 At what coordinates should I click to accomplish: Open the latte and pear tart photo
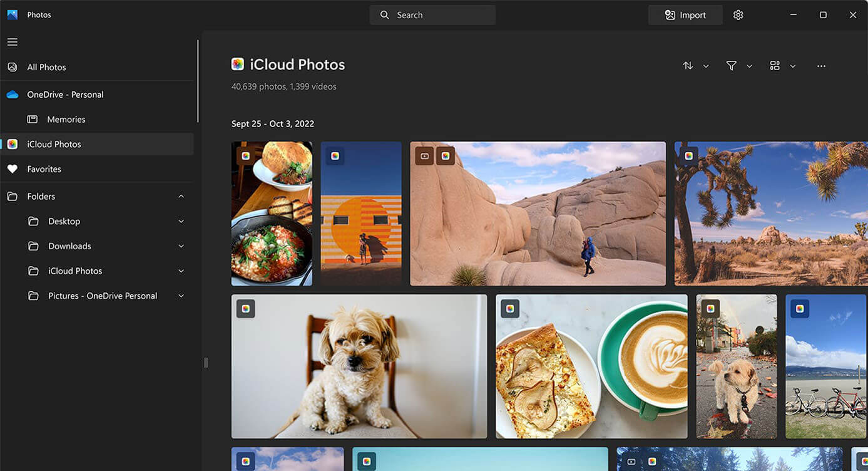(591, 366)
